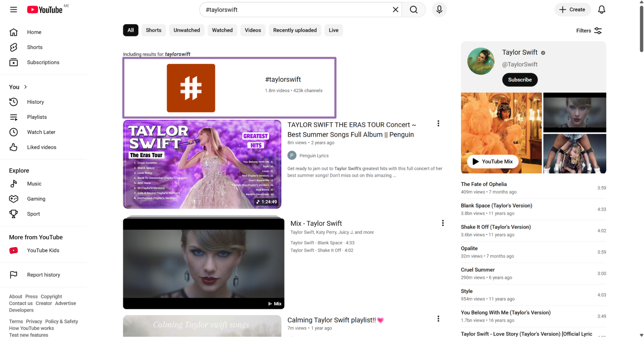Play You Belong With Me (Taylor's Version)
The width and height of the screenshot is (644, 337).
[533, 316]
